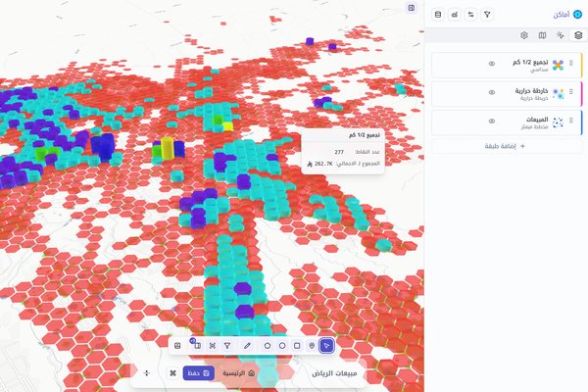This screenshot has height=392, width=588.
Task: Click the أماكن logo icon
Action: [x=578, y=15]
